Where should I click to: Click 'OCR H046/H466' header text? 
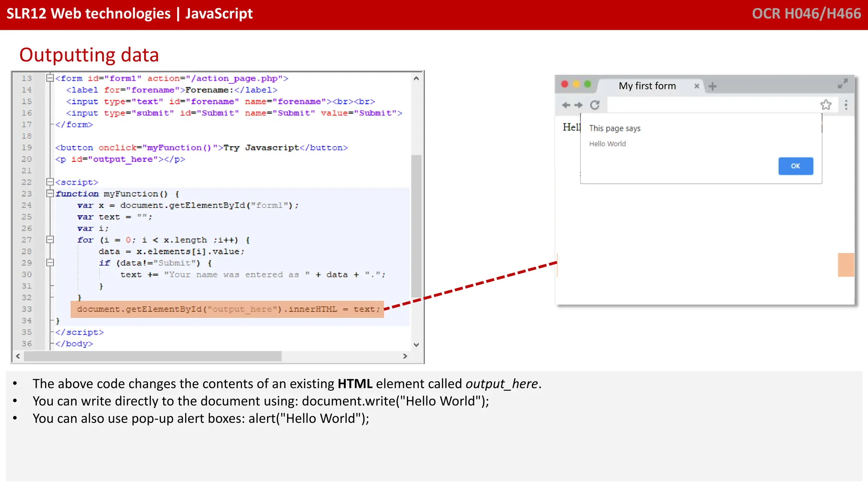click(x=807, y=14)
